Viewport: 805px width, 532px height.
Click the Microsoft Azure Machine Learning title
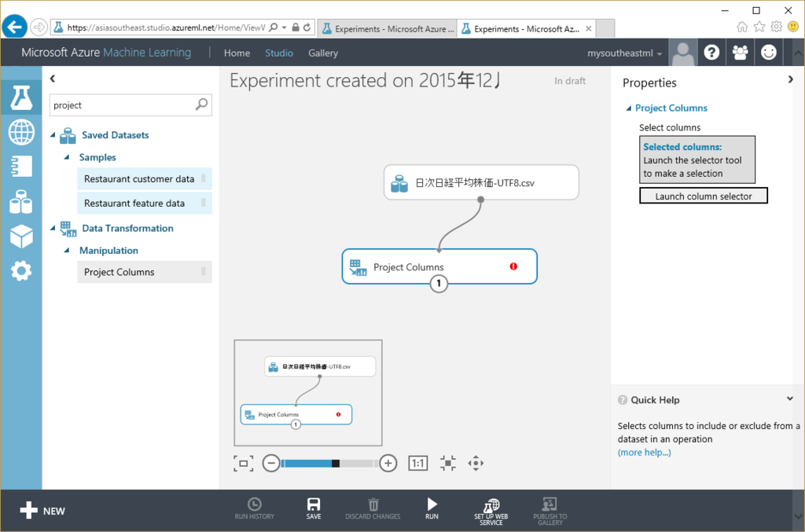click(106, 53)
